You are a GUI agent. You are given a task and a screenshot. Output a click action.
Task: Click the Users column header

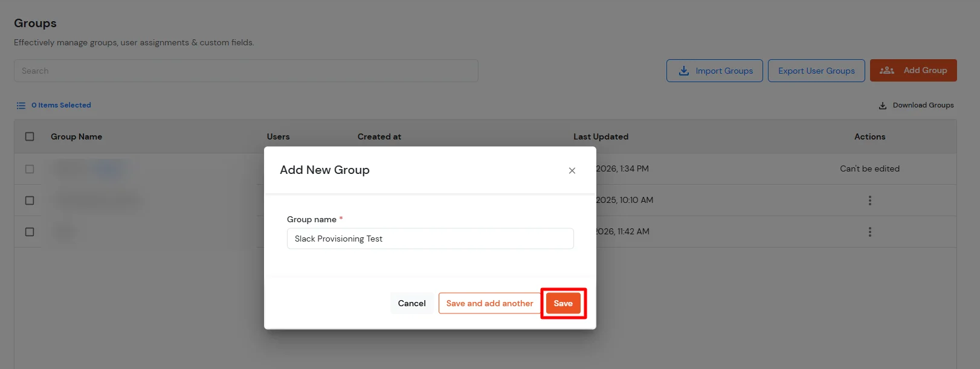coord(279,136)
